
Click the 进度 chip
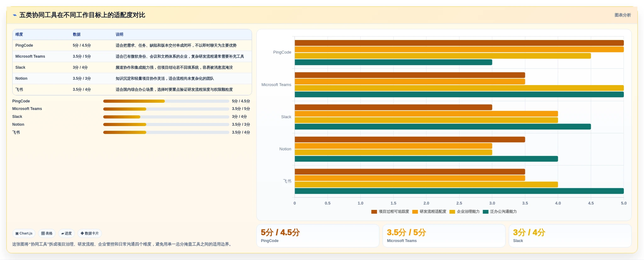tap(66, 234)
